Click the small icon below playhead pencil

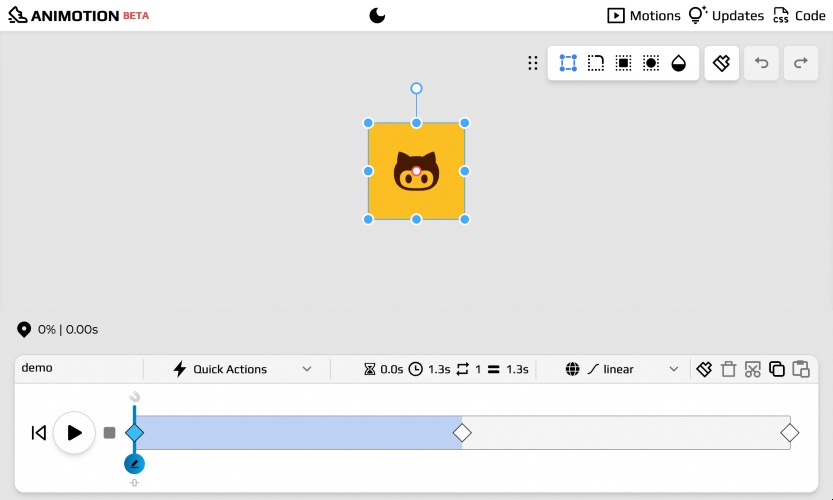134,483
